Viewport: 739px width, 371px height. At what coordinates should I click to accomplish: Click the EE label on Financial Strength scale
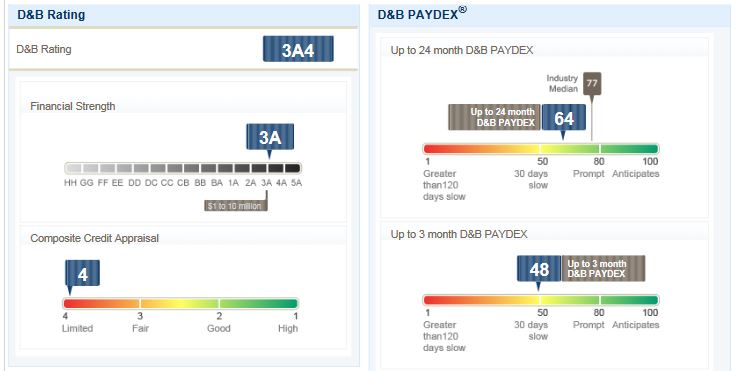pyautogui.click(x=117, y=183)
